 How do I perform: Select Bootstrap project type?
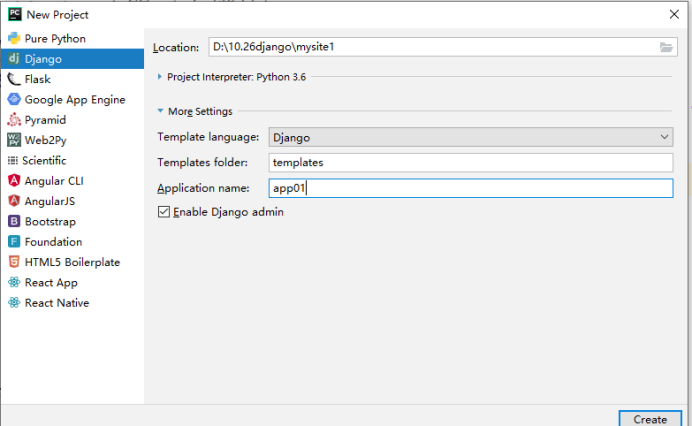pos(72,221)
